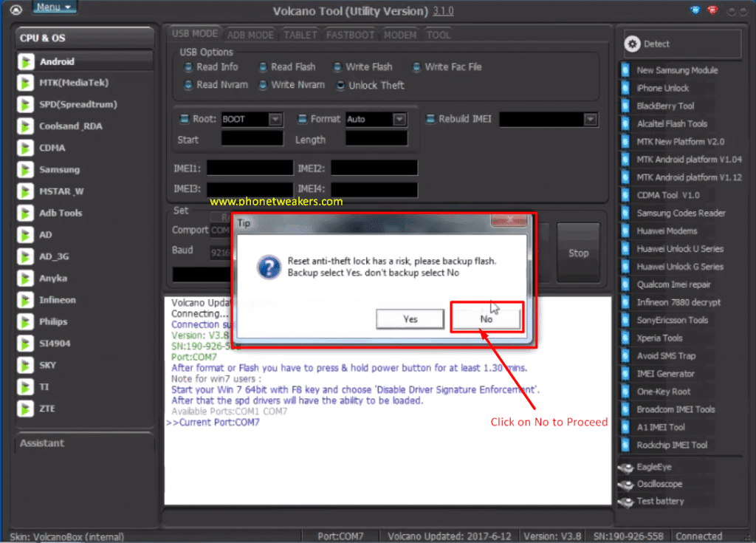This screenshot has height=543, width=756.
Task: Close the Tip dialog
Action: pos(509,220)
